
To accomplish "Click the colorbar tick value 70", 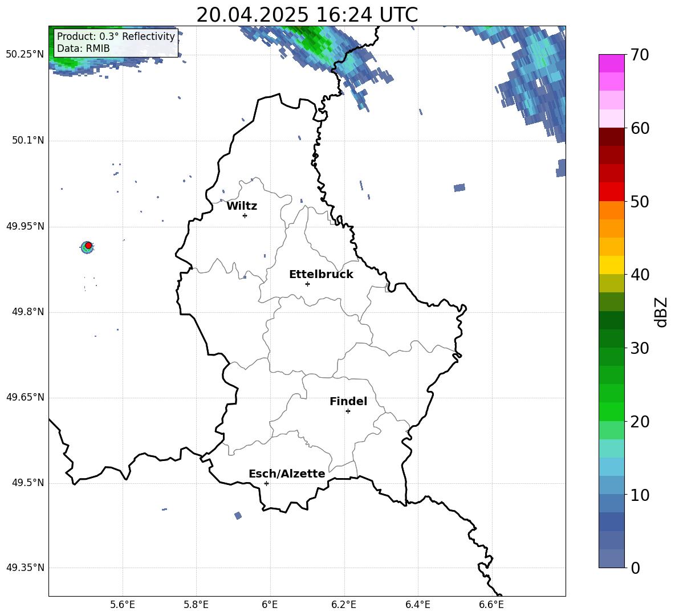I will [640, 55].
